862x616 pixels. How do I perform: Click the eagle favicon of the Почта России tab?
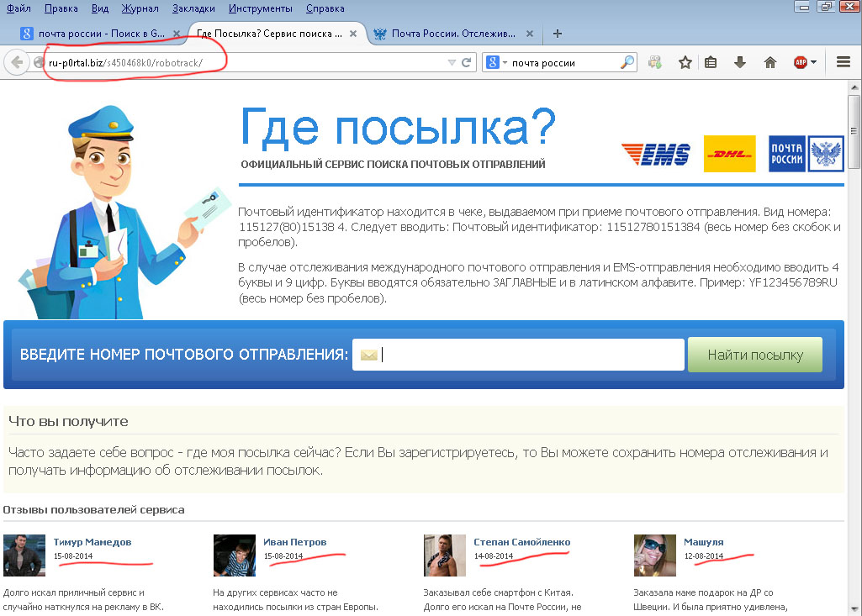(x=380, y=34)
